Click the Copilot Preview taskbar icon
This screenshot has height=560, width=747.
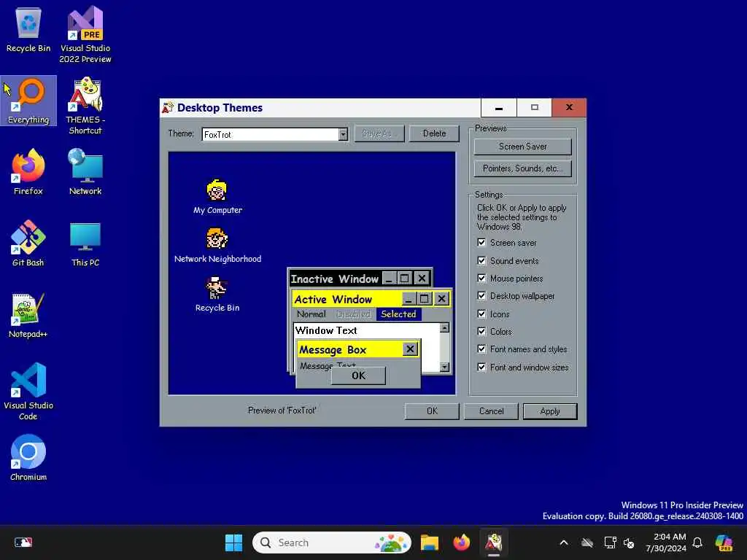[x=724, y=542]
